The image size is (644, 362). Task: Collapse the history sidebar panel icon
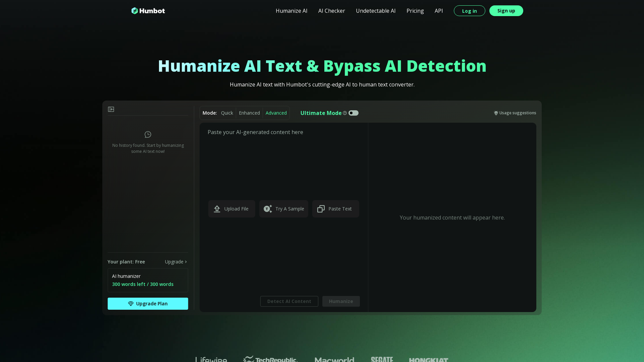click(x=111, y=109)
